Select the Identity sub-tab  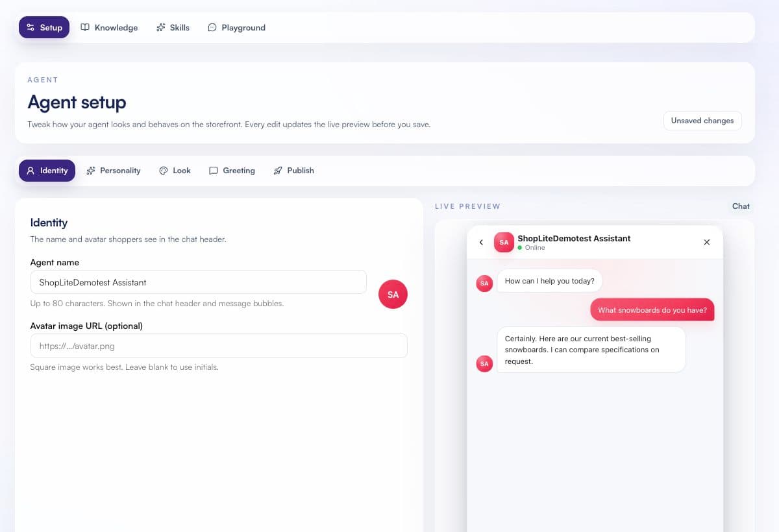click(x=47, y=171)
